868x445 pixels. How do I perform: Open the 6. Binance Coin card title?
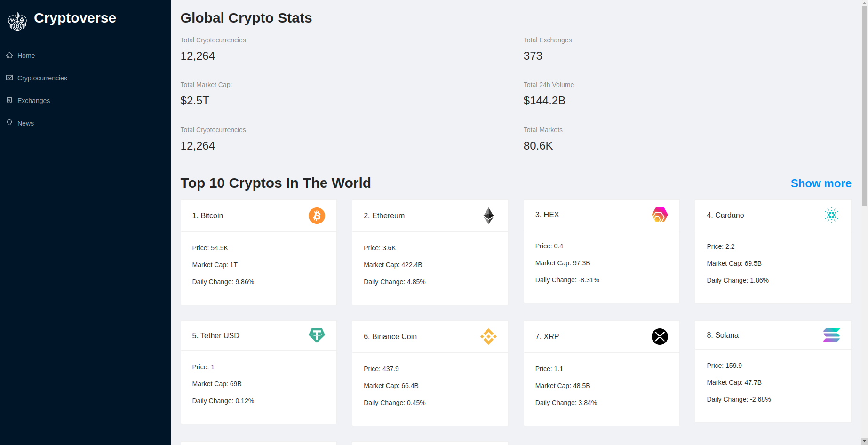pyautogui.click(x=390, y=336)
